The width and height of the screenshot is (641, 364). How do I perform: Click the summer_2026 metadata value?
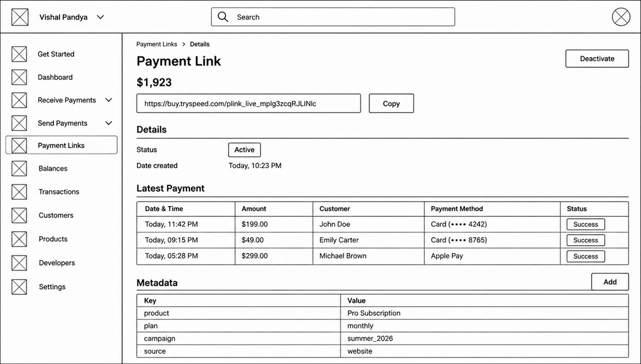tap(370, 338)
